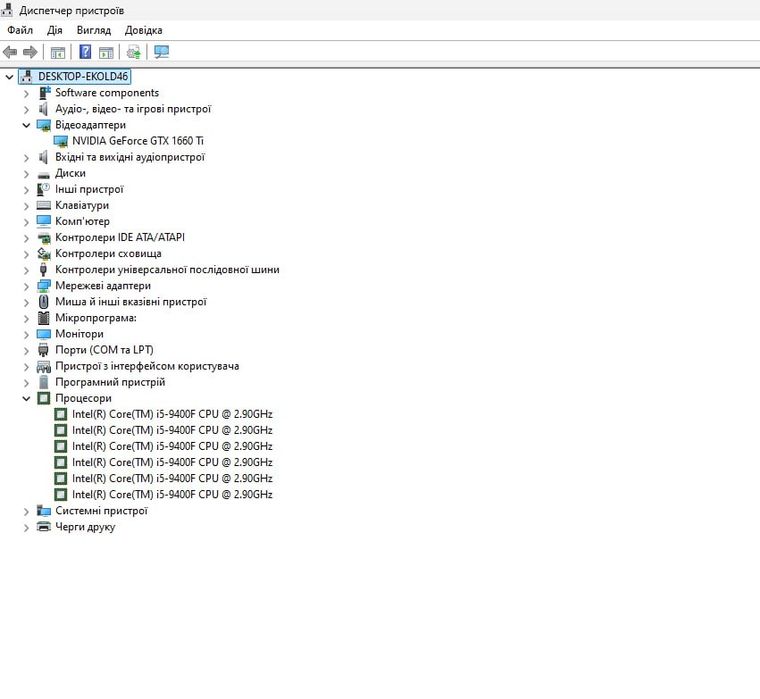760x699 pixels.
Task: Select Пристрої з інтерфейсом користувача label
Action: click(147, 366)
